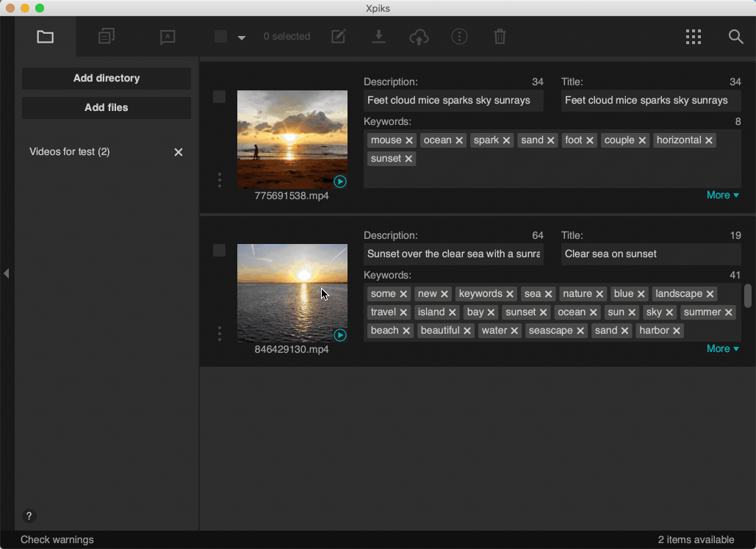The width and height of the screenshot is (756, 549).
Task: Tick the checkbox for 846429130.mp4
Action: [x=219, y=251]
